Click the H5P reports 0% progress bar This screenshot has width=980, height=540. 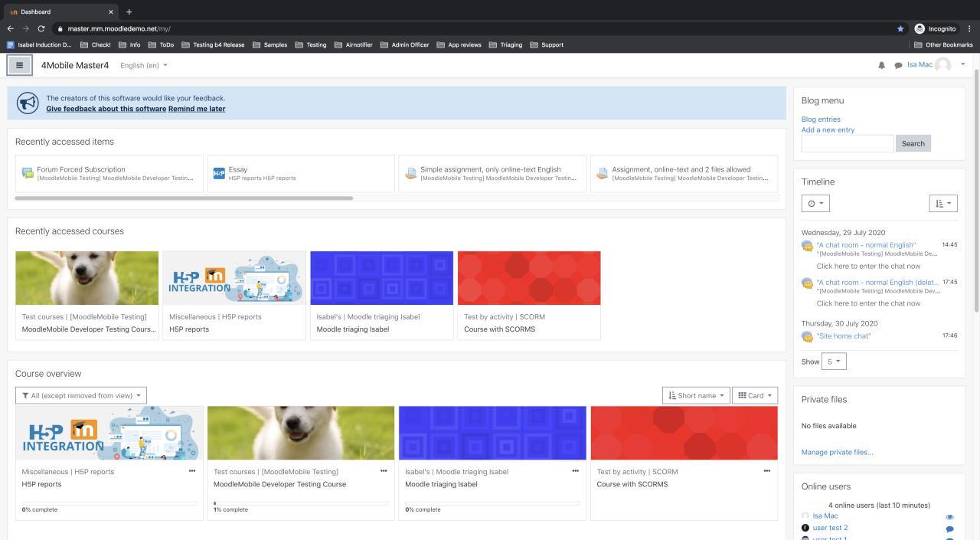point(109,503)
